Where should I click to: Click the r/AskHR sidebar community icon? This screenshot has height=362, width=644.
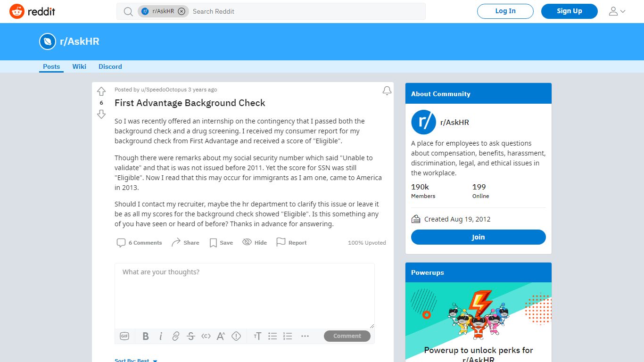click(423, 122)
